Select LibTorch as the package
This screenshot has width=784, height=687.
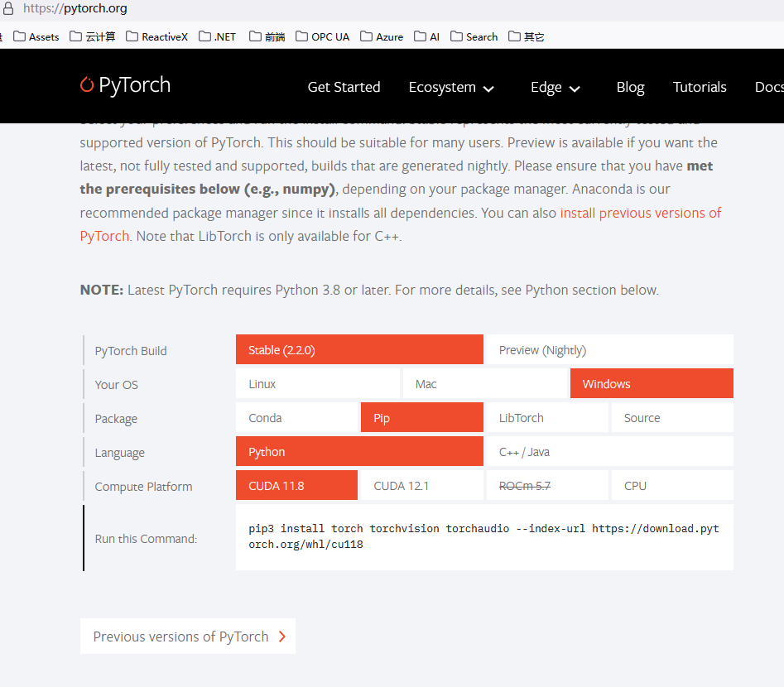pos(547,417)
